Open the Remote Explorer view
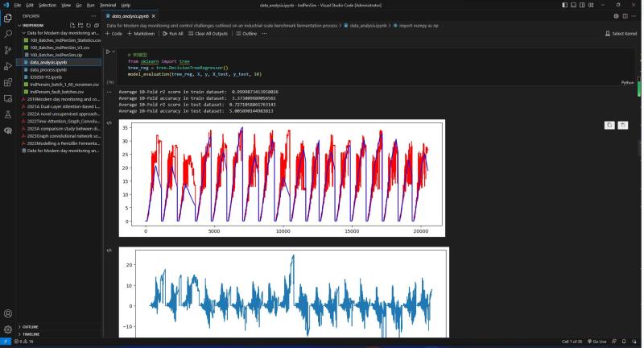The height and width of the screenshot is (348, 644). (x=7, y=98)
